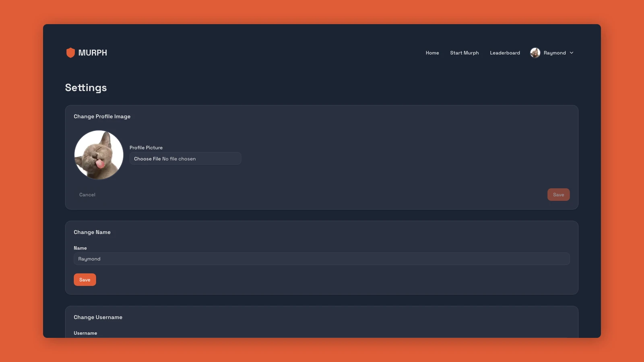Screen dimensions: 644x362
Task: Select the Change Profile Image heading
Action: (102, 116)
